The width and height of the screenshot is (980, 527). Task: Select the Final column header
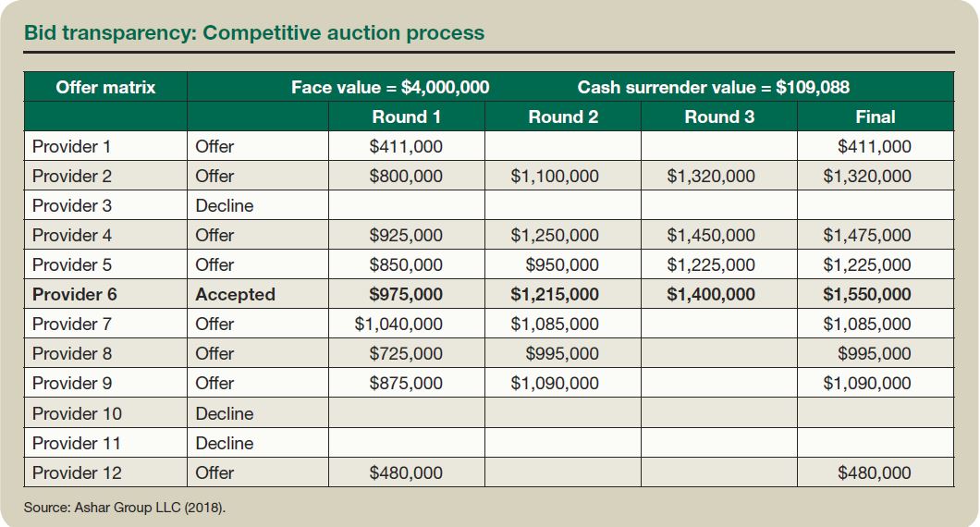pos(875,116)
